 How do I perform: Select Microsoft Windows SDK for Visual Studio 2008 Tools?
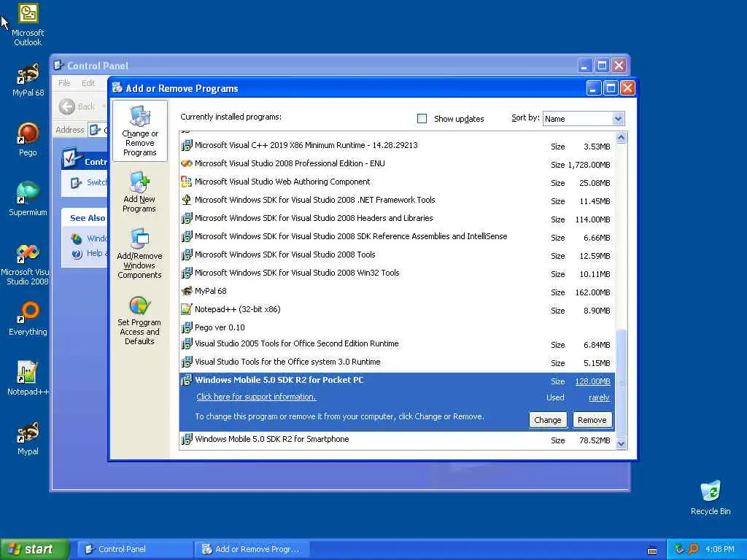[x=397, y=254]
